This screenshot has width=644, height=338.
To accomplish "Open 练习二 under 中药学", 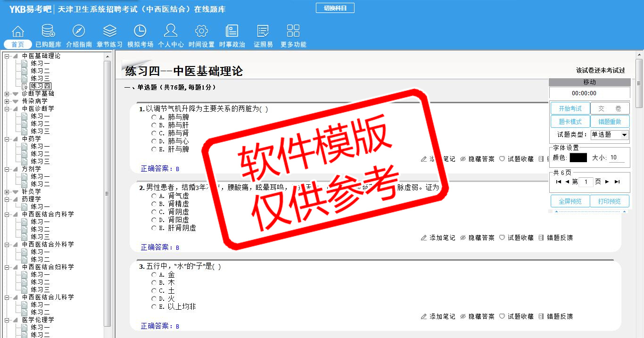I will pos(40,154).
